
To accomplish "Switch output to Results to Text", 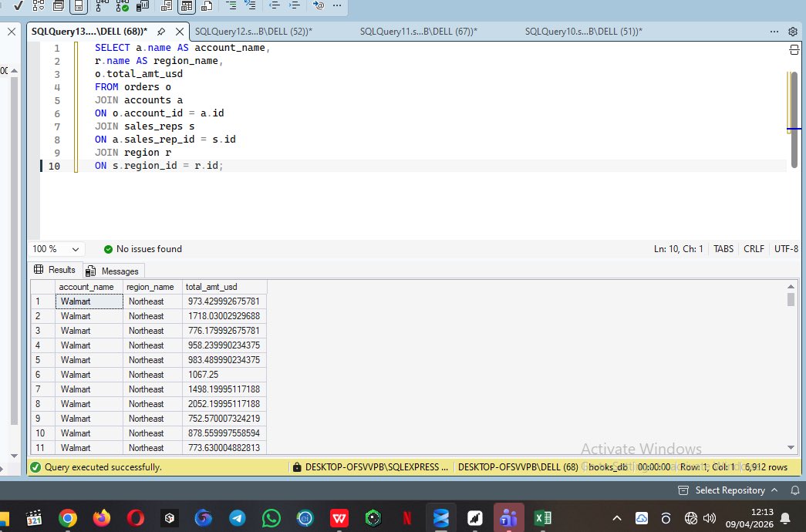I will (x=166, y=5).
